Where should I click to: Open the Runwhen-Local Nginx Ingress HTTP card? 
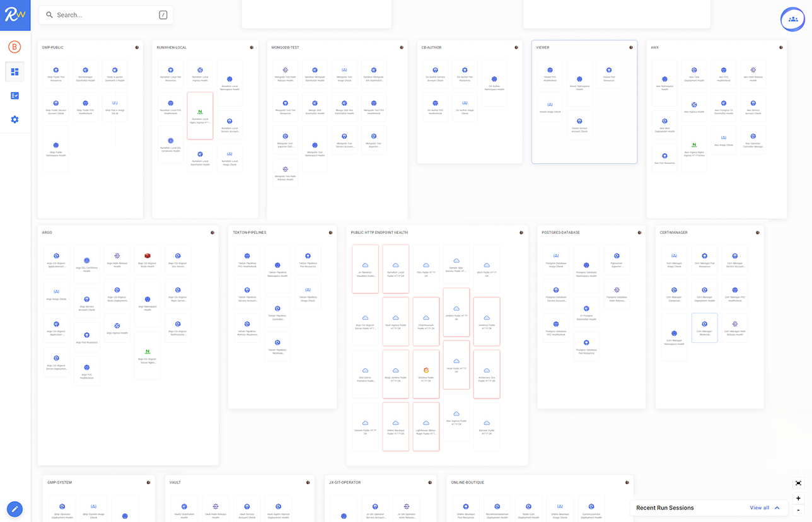tap(200, 116)
